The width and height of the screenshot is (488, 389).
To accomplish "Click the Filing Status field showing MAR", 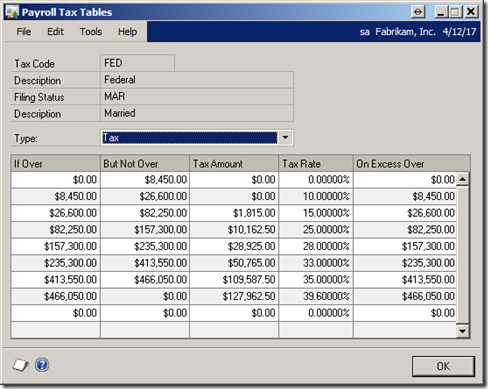I will click(197, 96).
